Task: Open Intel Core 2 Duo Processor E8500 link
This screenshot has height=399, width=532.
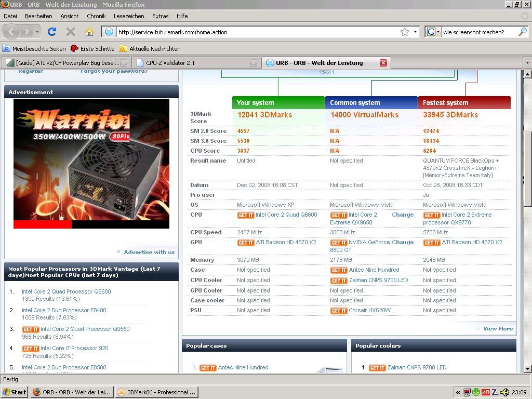Action: [64, 367]
